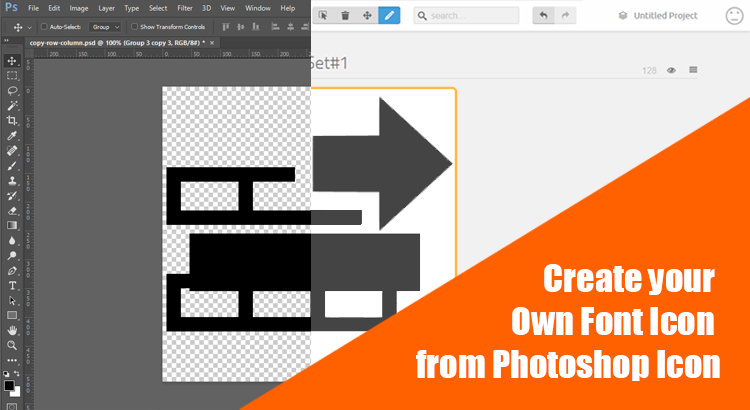Select the Move tool in Photoshop toolbar
Image resolution: width=750 pixels, height=410 pixels.
coord(12,61)
